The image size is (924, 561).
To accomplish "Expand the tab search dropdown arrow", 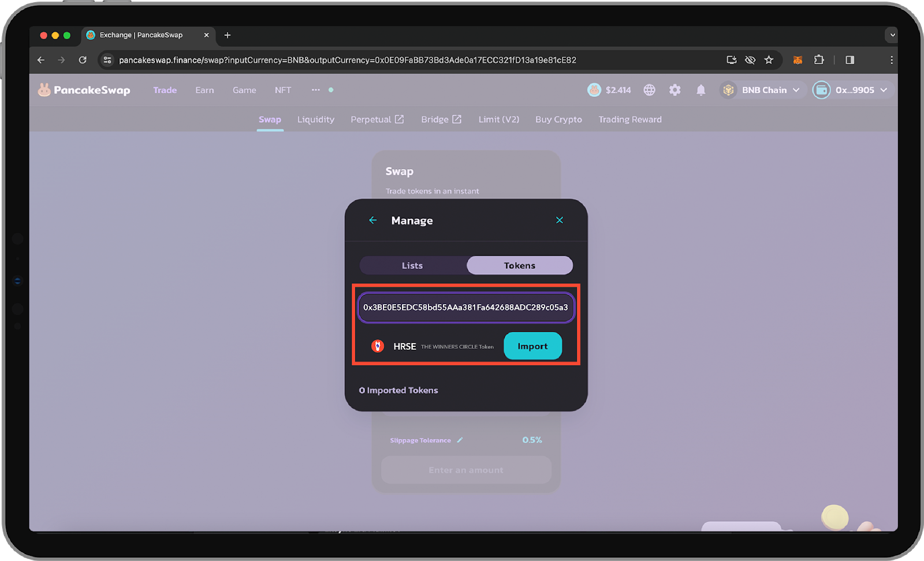I will [x=892, y=35].
